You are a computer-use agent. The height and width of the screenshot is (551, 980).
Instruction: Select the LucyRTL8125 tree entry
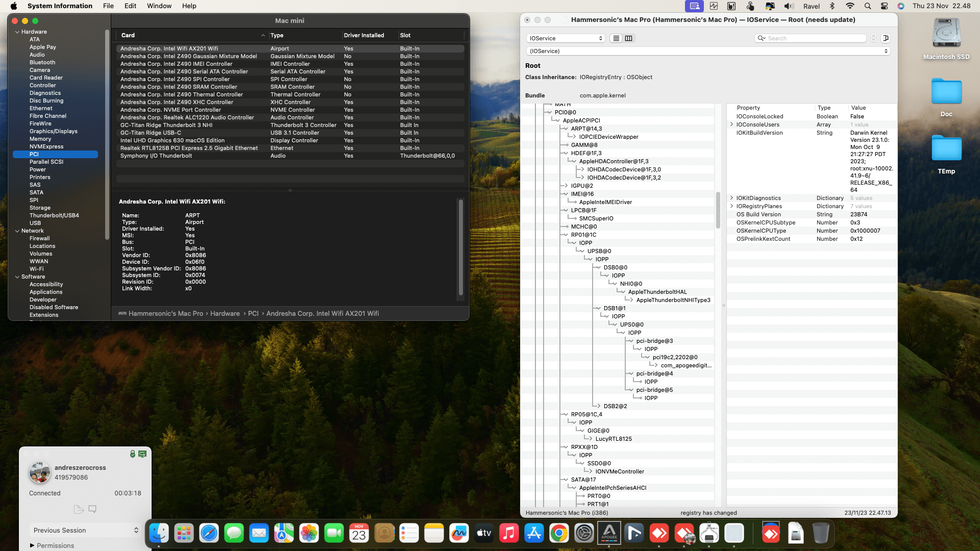point(614,439)
